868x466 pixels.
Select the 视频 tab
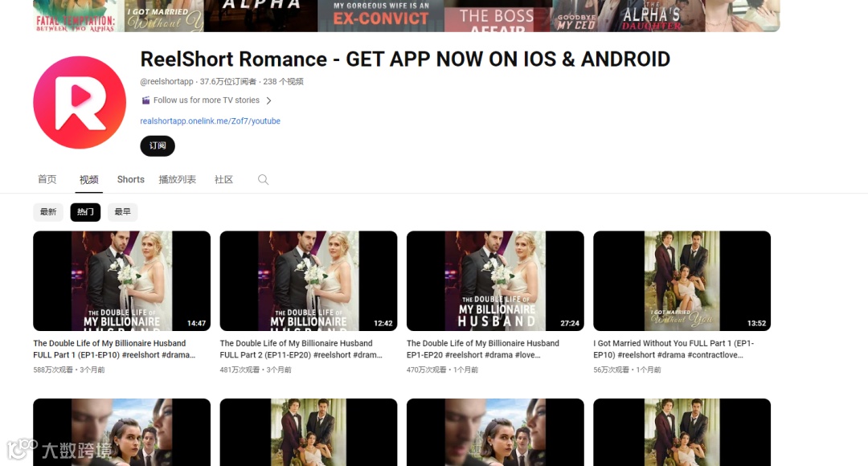tap(88, 179)
